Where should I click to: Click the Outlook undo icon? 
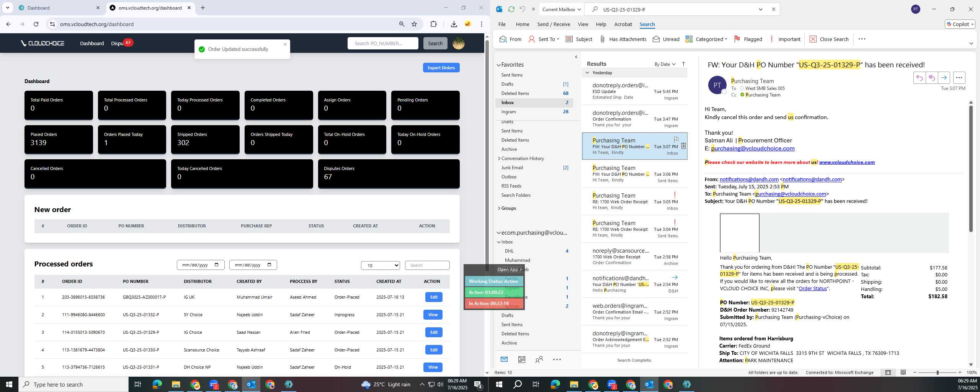(522, 9)
